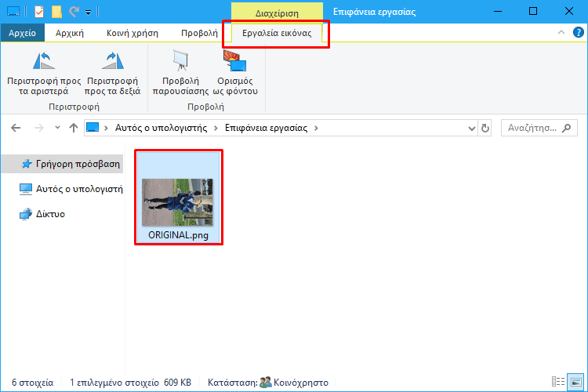Image resolution: width=588 pixels, height=392 pixels.
Task: Collapse the ribbon with the caret
Action: [561, 33]
